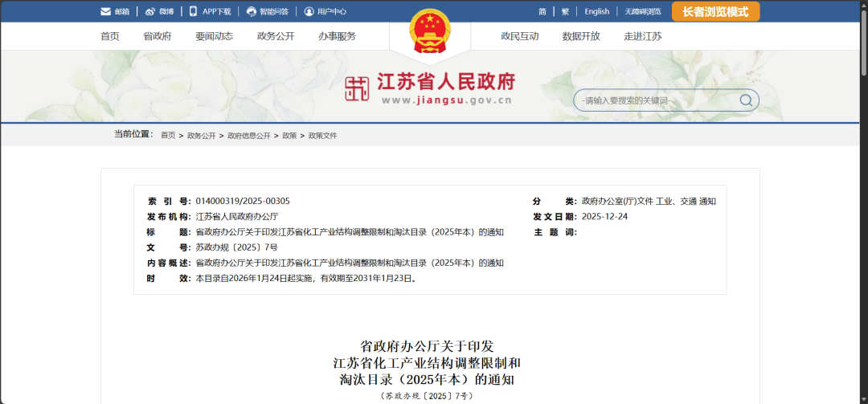Click the keyword search input field
868x404 pixels.
655,100
